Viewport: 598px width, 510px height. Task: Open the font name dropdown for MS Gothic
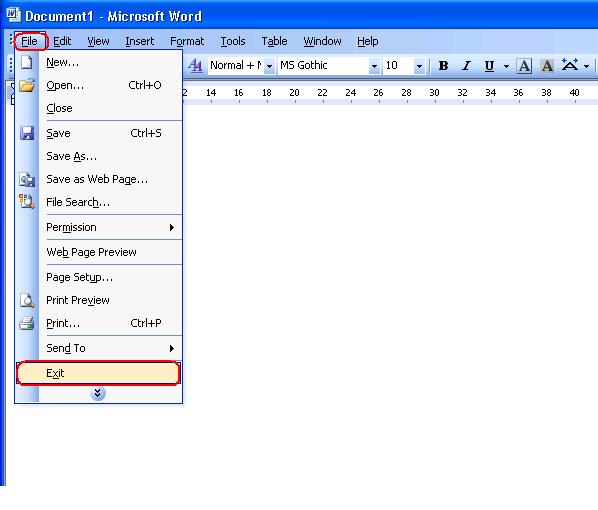375,66
